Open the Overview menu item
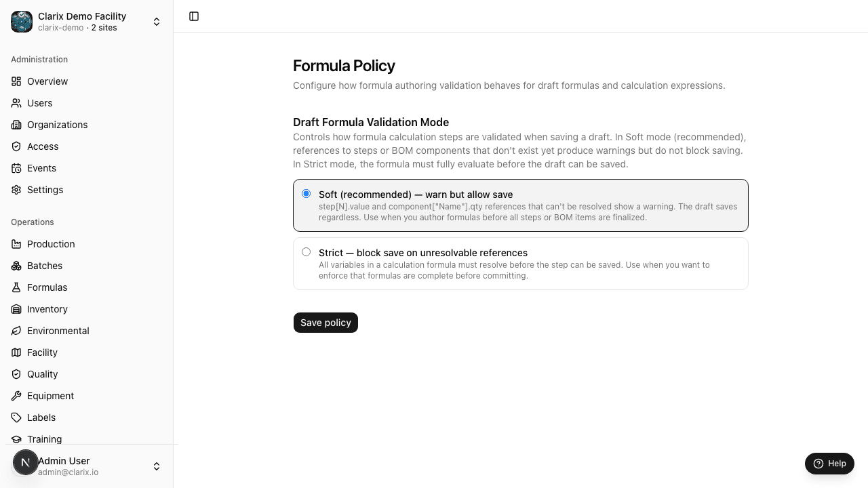868x488 pixels. pos(87,81)
